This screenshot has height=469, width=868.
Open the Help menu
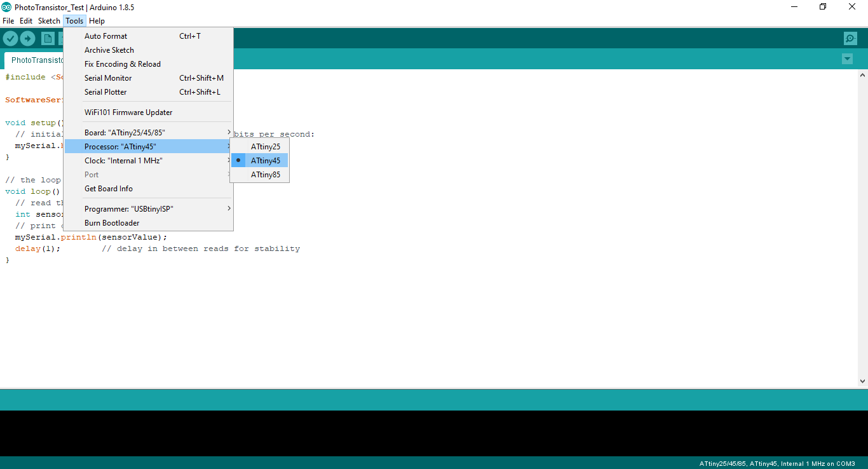[97, 21]
